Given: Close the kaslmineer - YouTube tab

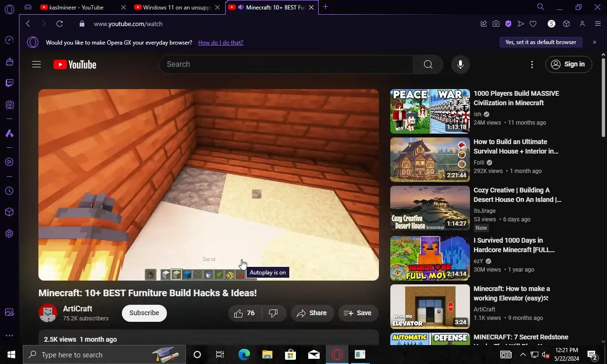Looking at the screenshot, I should (124, 8).
